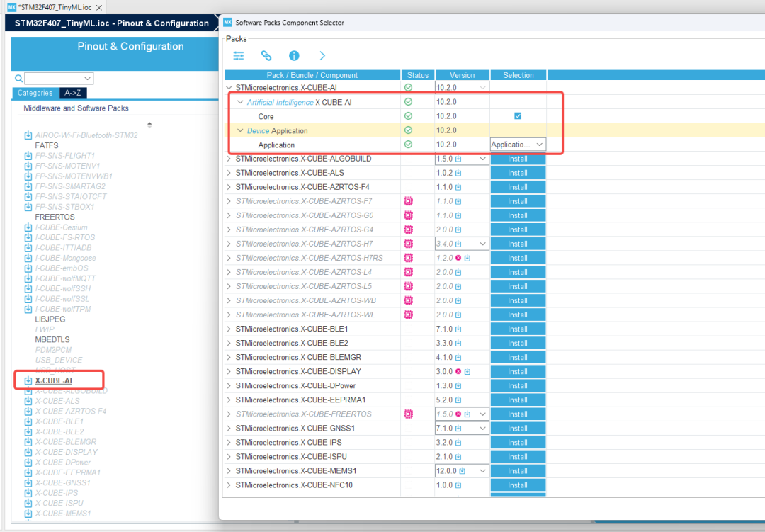765x532 pixels.
Task: Click the link icon in Packs toolbar
Action: 266,56
